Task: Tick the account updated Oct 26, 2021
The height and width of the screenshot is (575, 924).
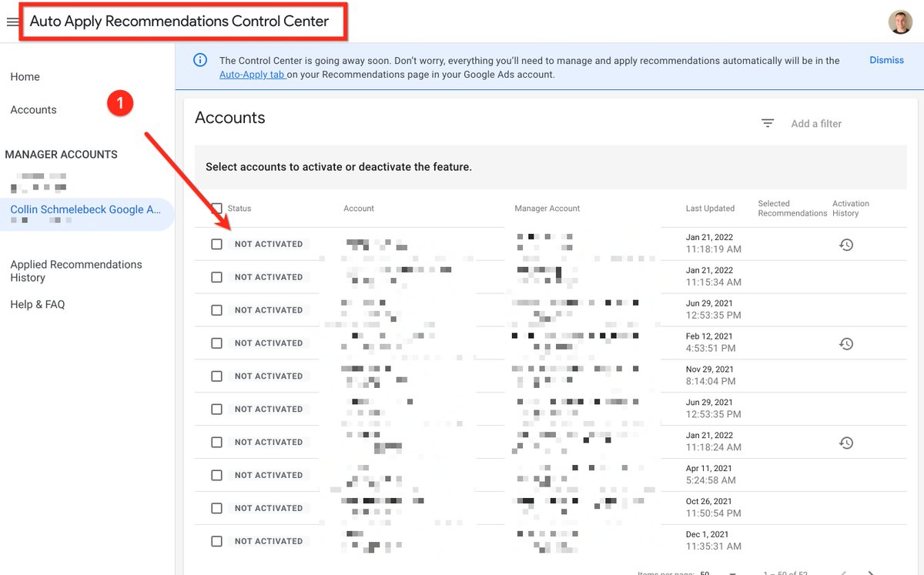Action: click(216, 509)
